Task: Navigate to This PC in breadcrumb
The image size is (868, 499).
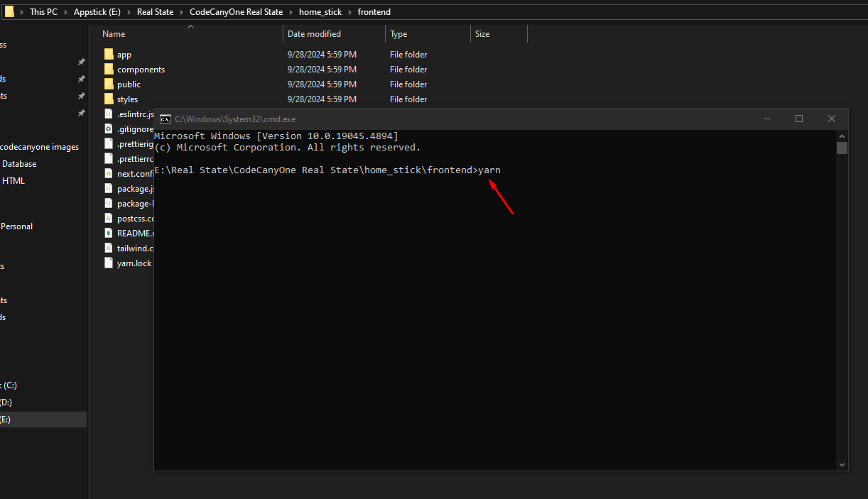Action: click(x=43, y=12)
